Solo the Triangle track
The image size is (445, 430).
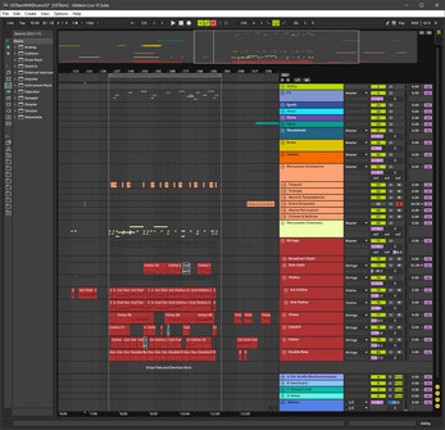(x=391, y=191)
